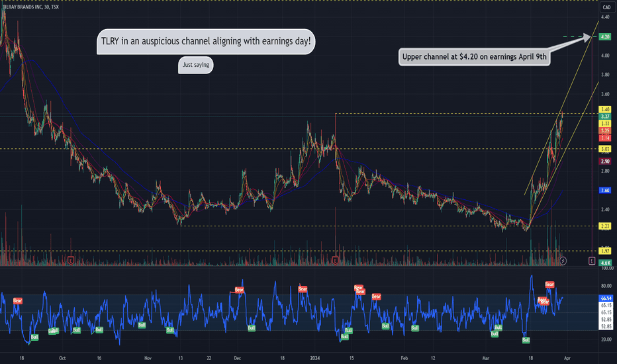Viewport: 617px width, 364px height.
Task: Select the maroon 2.90 price label
Action: [605, 161]
